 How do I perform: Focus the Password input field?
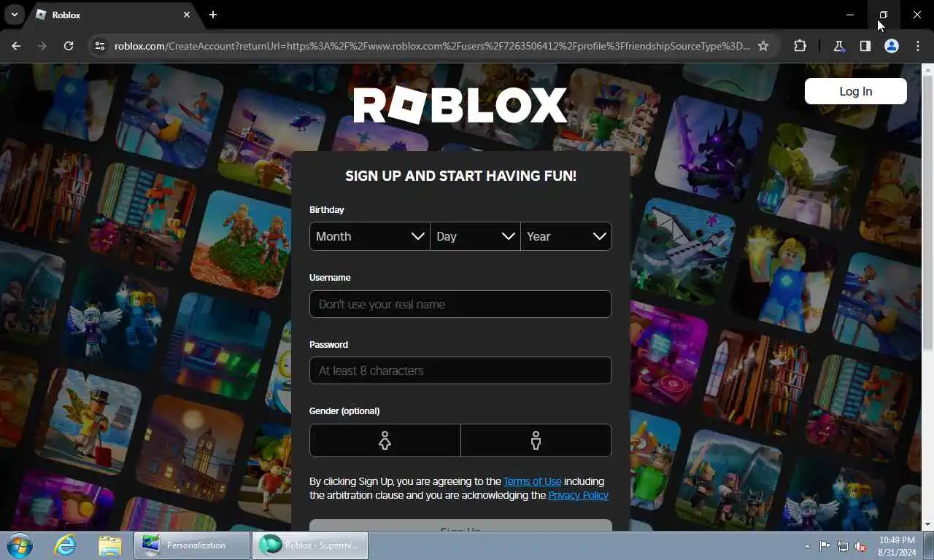460,370
